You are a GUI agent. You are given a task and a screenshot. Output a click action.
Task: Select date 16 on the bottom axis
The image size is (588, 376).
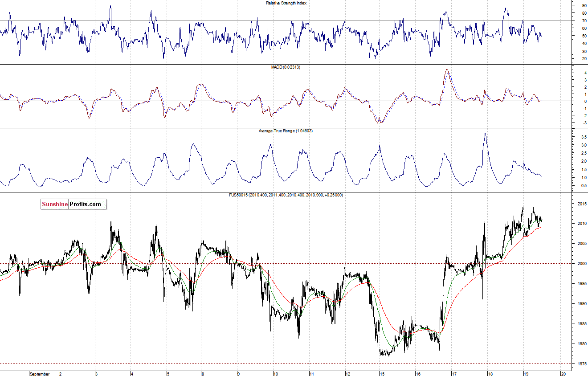click(x=418, y=374)
